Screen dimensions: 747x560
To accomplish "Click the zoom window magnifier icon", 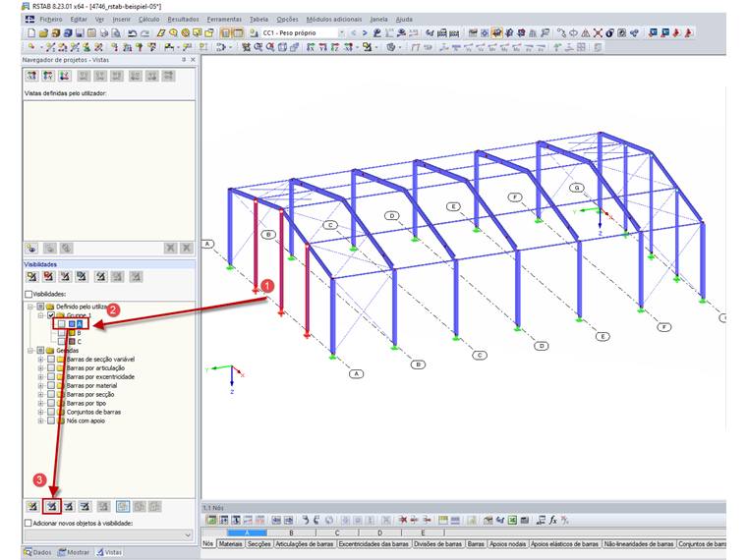I will click(x=258, y=47).
